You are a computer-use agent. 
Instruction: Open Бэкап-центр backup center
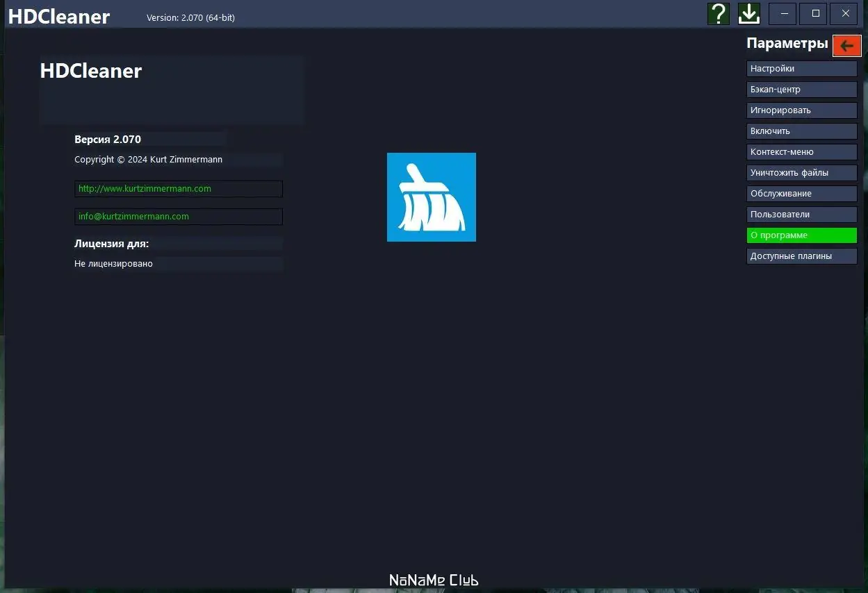click(802, 90)
